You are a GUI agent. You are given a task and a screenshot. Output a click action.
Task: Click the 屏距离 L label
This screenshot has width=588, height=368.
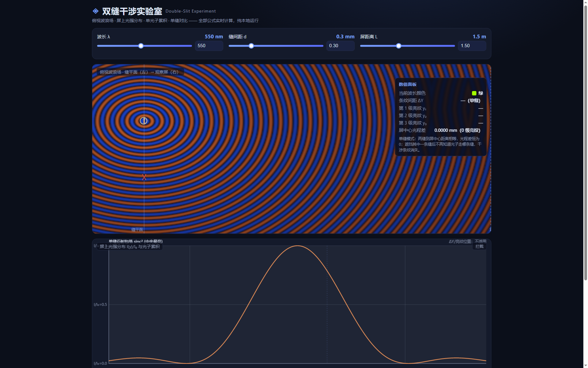coord(369,37)
